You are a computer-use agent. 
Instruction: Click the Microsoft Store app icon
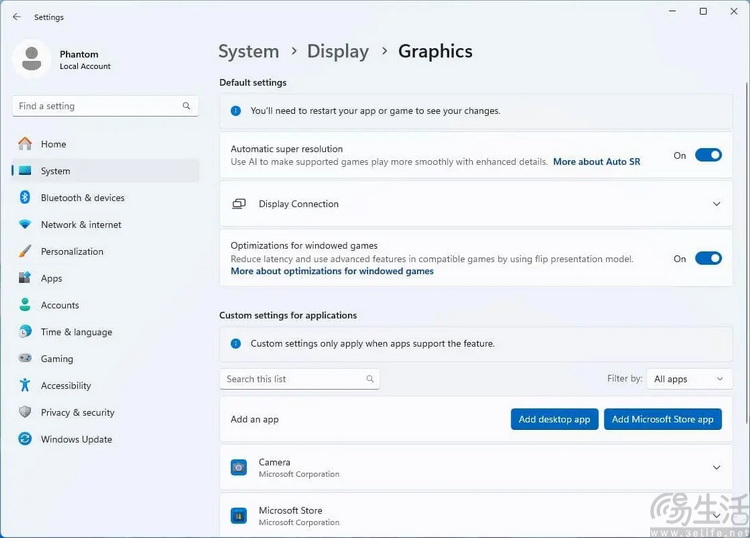click(x=239, y=516)
